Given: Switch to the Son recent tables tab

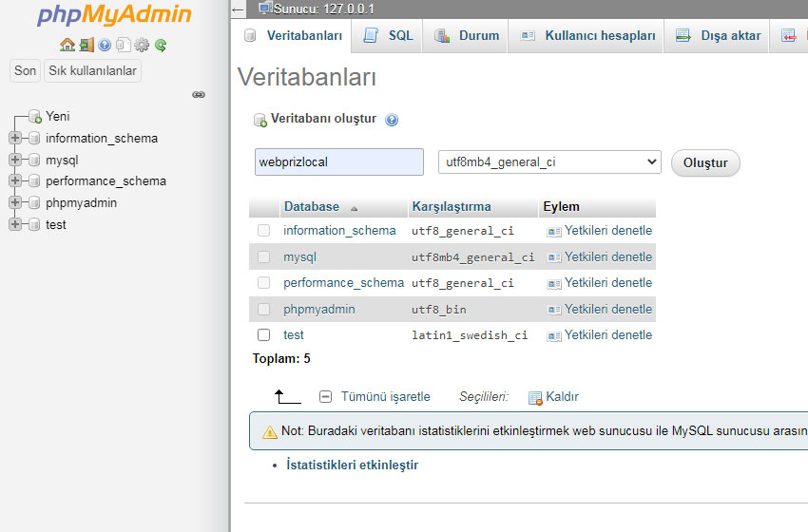Looking at the screenshot, I should (26, 70).
